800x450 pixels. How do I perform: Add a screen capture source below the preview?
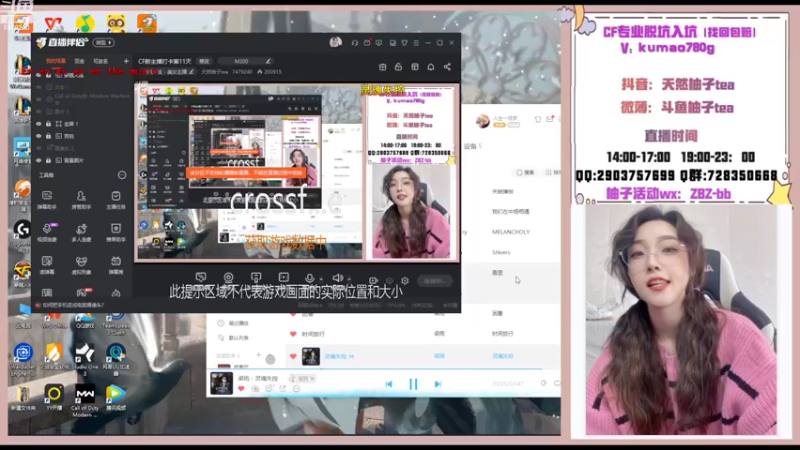(201, 278)
